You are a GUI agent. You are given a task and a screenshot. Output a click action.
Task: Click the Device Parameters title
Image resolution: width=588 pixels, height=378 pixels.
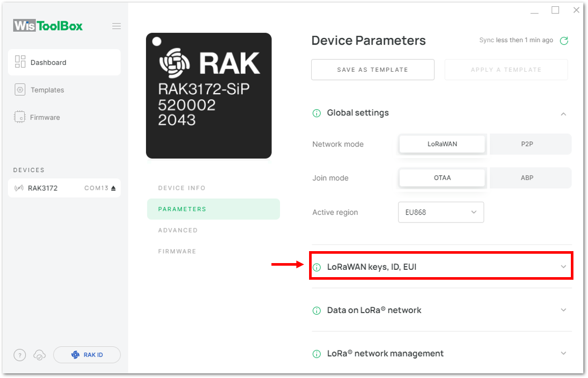click(369, 40)
